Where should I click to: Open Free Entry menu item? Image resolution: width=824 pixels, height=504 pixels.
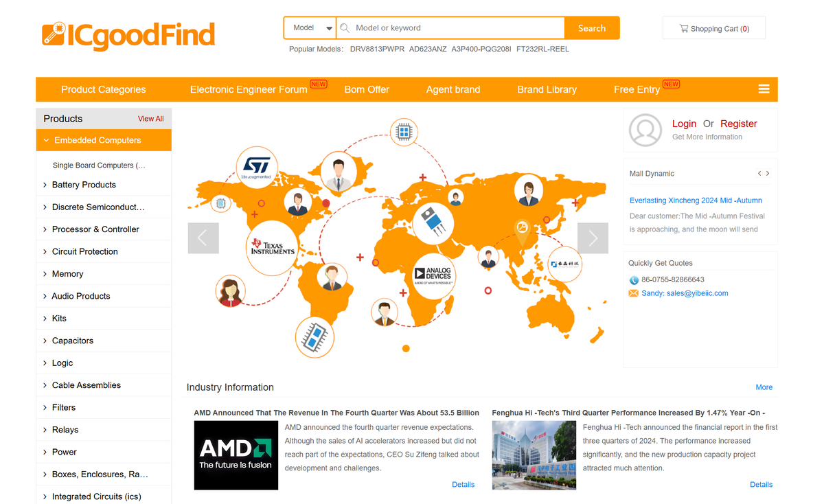pyautogui.click(x=637, y=89)
